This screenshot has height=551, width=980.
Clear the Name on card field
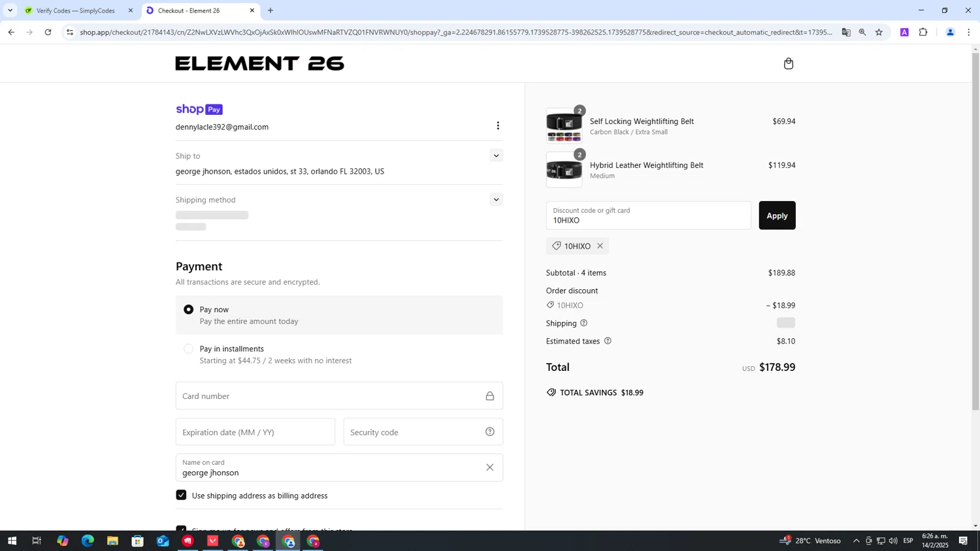click(490, 467)
